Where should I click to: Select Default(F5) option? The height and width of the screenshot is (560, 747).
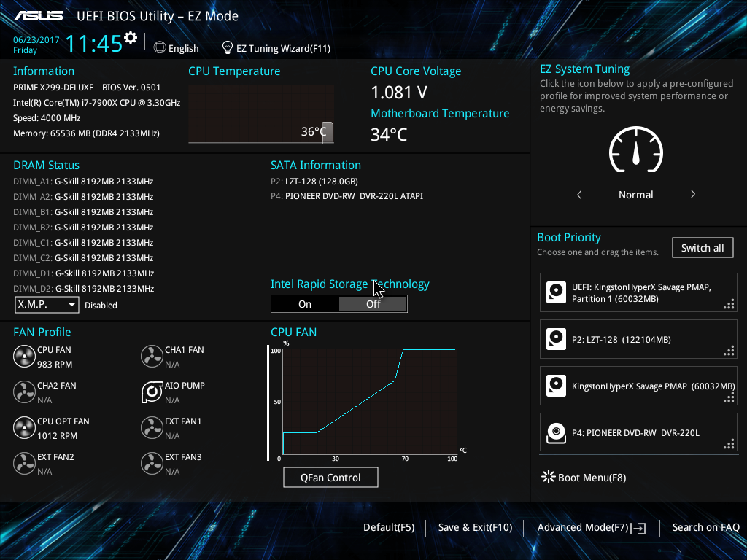click(389, 527)
